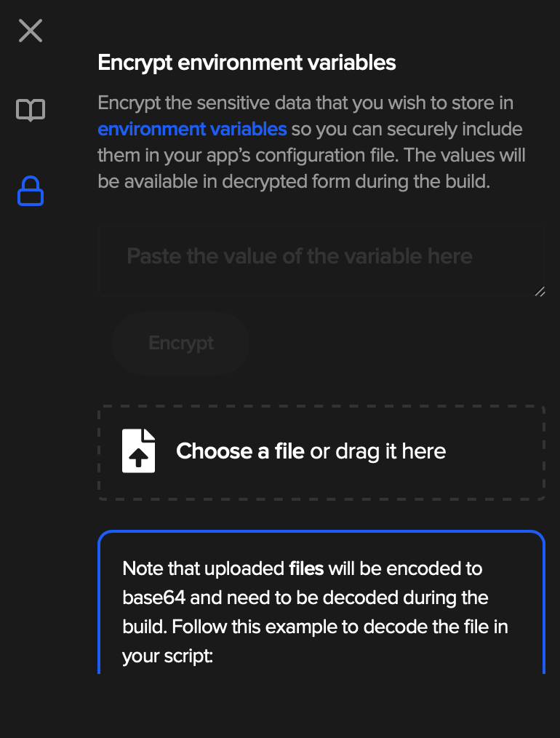
Task: Click inside the dashed file drop zone
Action: coord(321,452)
